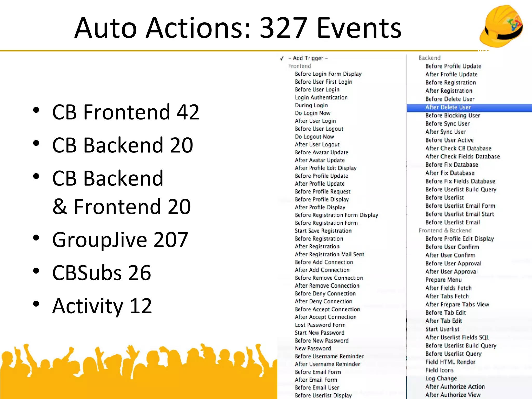Choose 'After Remove Connection' trigger
This screenshot has width=532, height=399.
click(x=327, y=286)
